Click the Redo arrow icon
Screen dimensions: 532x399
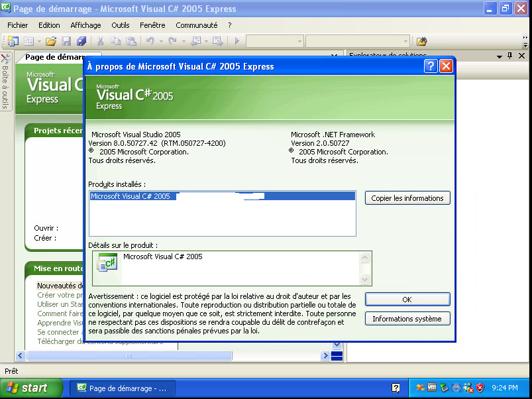(x=172, y=41)
